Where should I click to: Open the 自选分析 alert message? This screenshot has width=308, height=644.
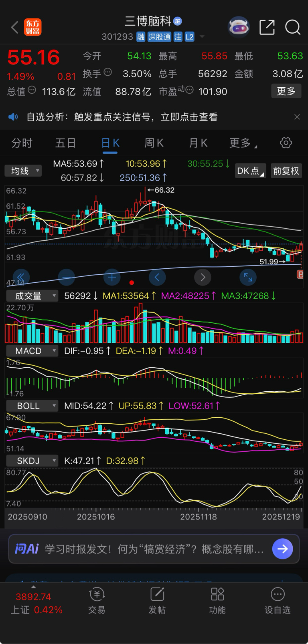122,117
